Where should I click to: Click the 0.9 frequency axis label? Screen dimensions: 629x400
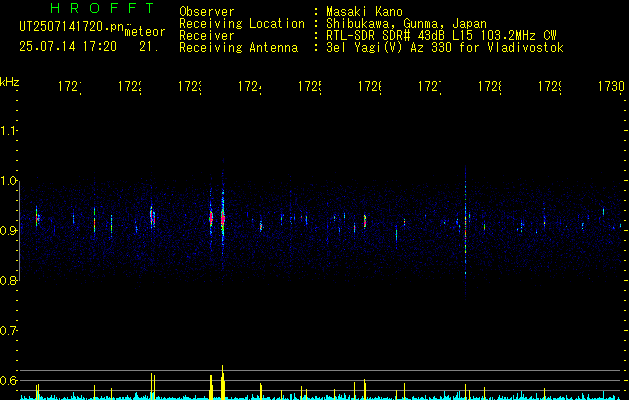click(x=8, y=231)
